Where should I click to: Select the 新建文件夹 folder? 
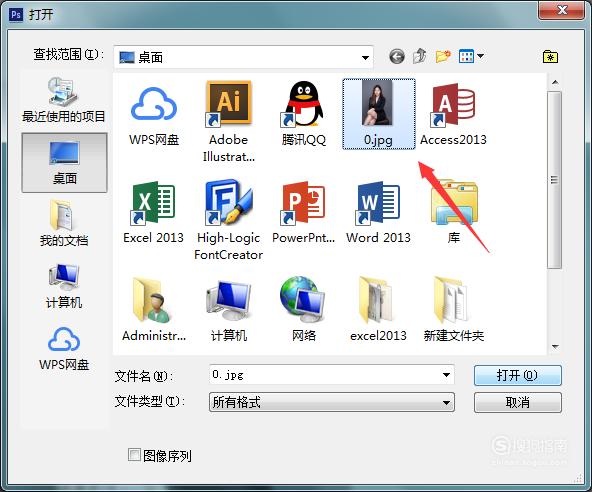click(454, 310)
